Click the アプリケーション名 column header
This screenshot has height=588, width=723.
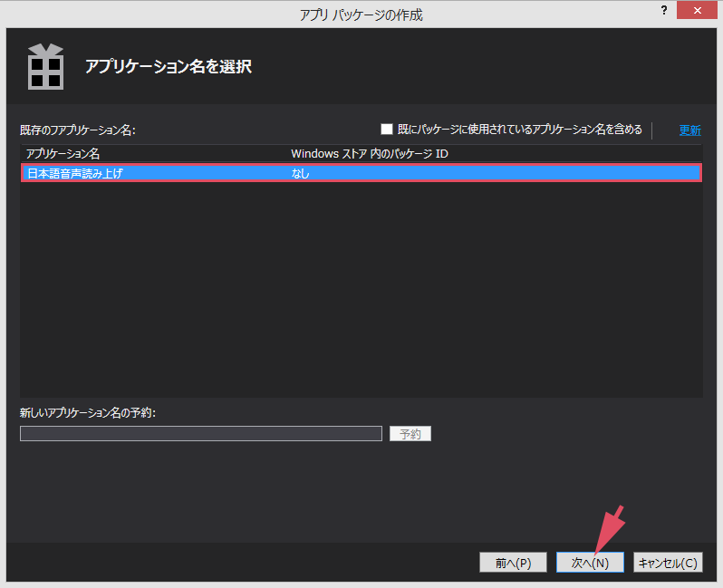63,154
